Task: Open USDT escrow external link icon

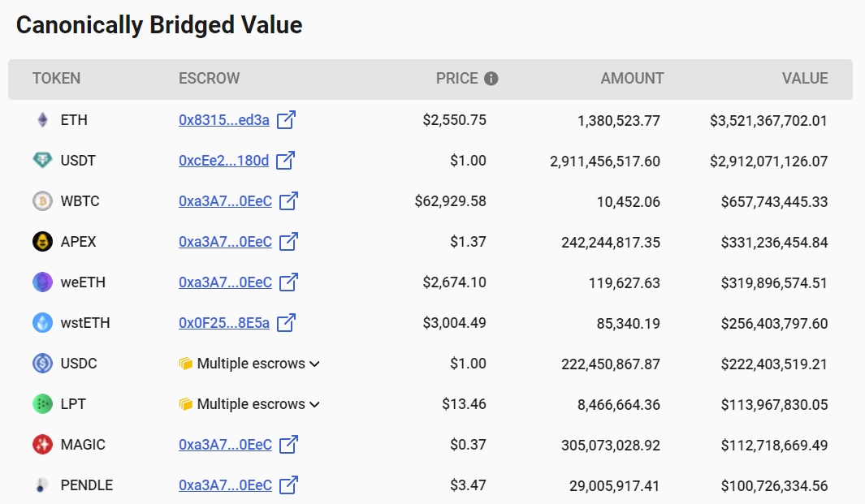Action: point(286,161)
